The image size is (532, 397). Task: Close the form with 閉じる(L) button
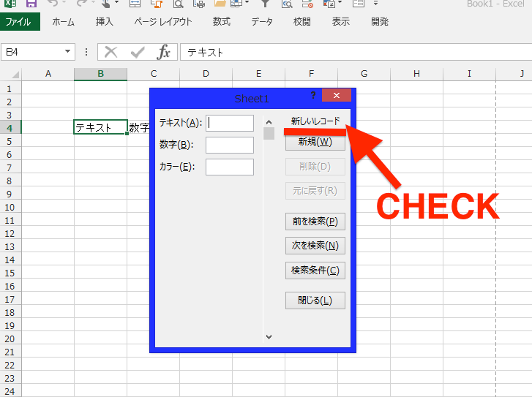(x=315, y=300)
